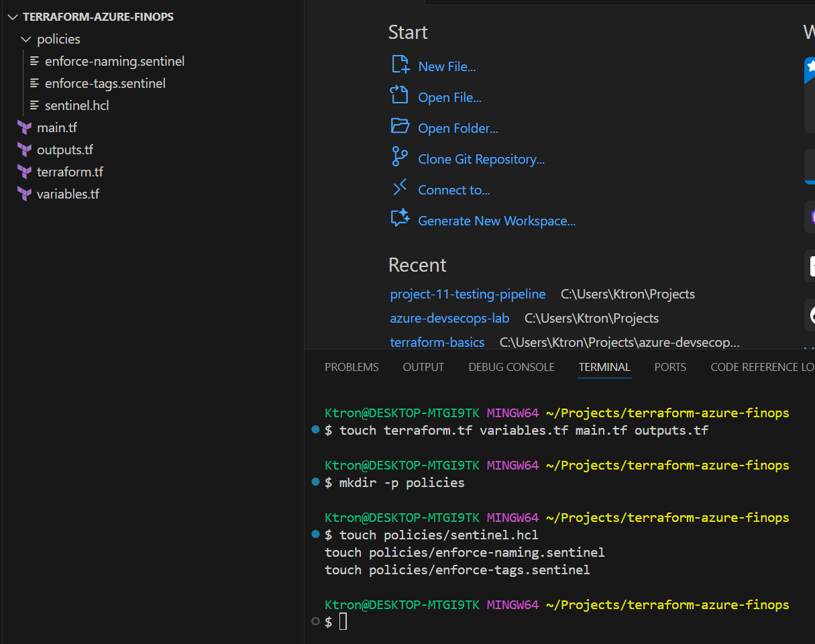This screenshot has height=644, width=815.
Task: Click the terminal prompt input cursor
Action: [343, 622]
